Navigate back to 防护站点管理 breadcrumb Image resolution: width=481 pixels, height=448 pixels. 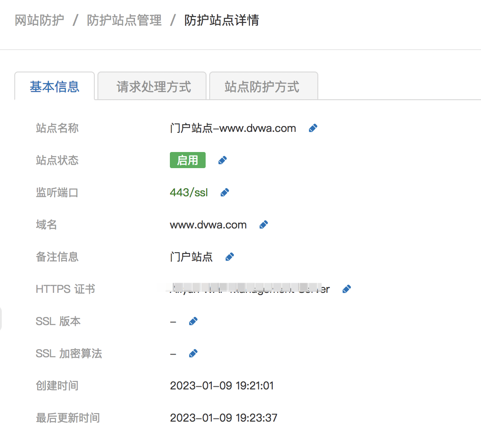coord(124,20)
